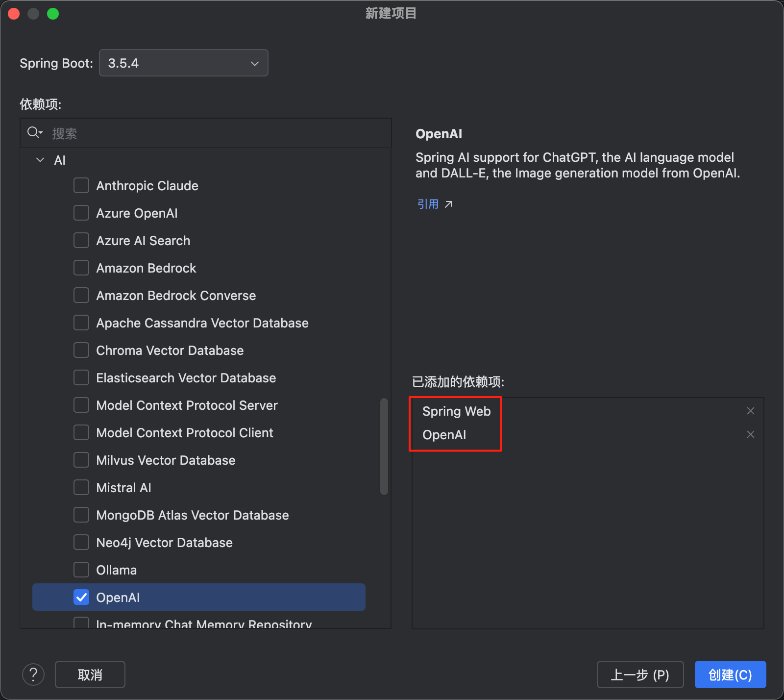Enable Milvus Vector Database checkbox

tap(81, 460)
